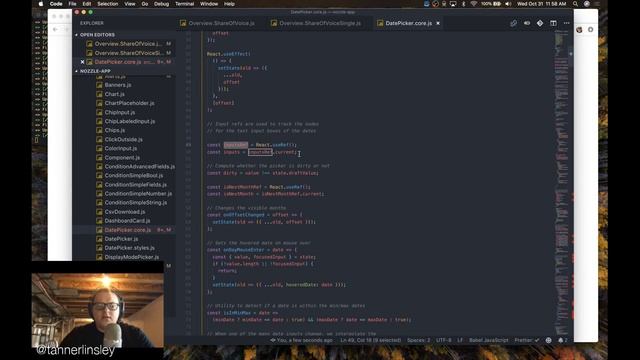Open Spotlight search magnifier icon
640x360 pixels.
click(575, 4)
